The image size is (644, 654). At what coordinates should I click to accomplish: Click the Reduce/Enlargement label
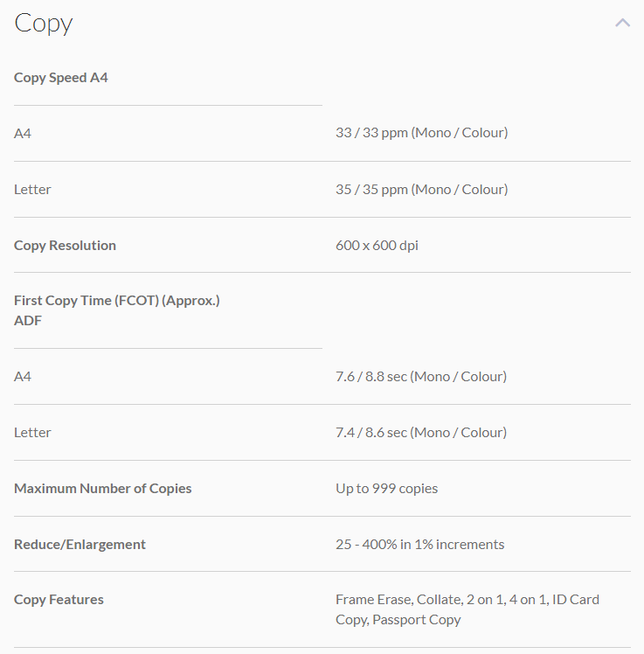point(80,544)
